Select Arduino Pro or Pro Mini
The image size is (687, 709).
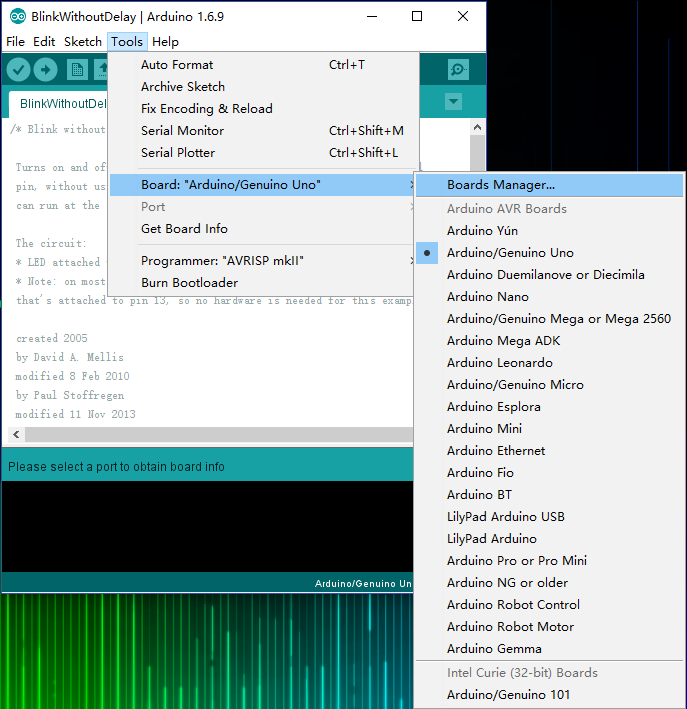pyautogui.click(x=549, y=561)
